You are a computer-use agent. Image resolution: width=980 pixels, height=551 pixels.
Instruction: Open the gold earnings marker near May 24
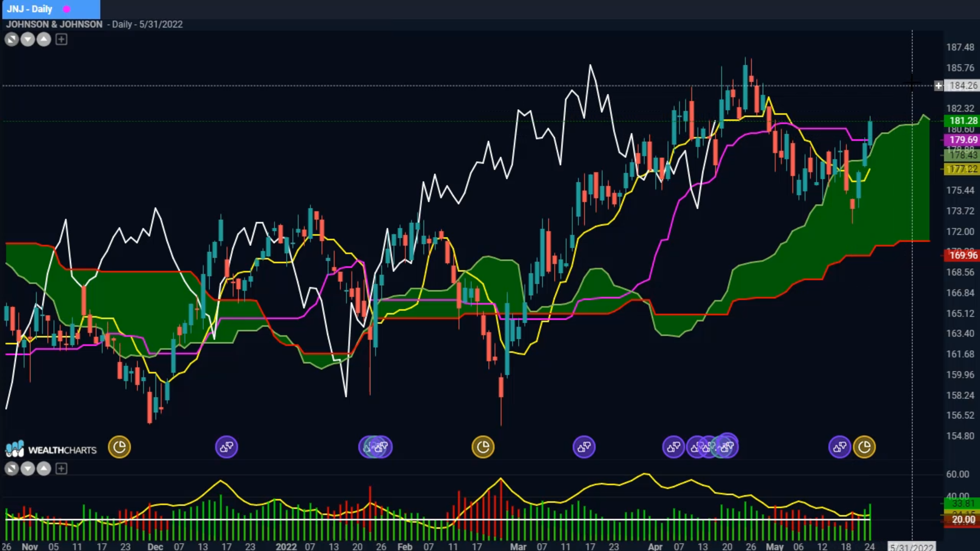[x=864, y=447]
